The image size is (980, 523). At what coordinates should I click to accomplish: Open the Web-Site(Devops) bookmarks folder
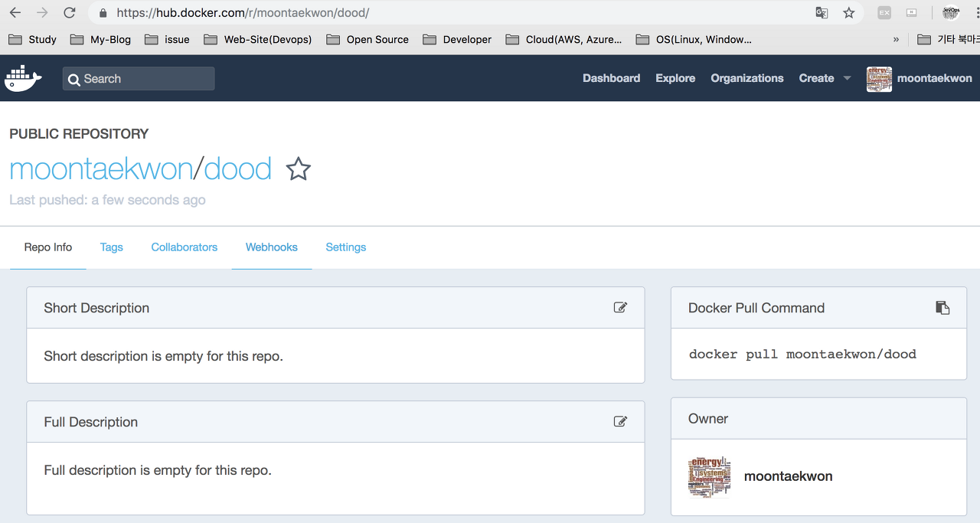tap(258, 40)
